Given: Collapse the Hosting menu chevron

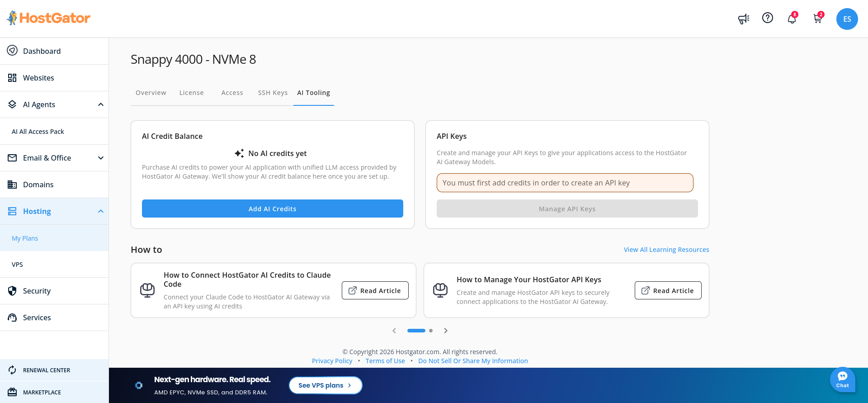Looking at the screenshot, I should (x=101, y=211).
